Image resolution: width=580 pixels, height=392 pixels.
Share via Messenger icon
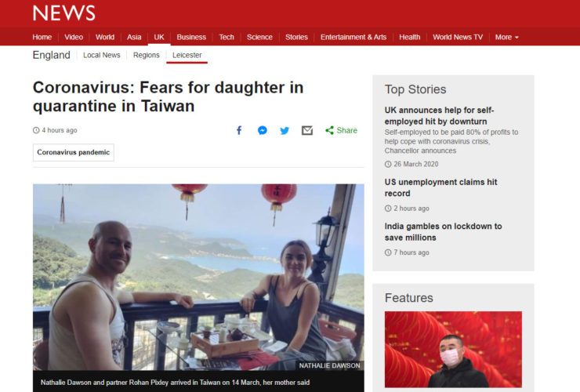tap(263, 130)
